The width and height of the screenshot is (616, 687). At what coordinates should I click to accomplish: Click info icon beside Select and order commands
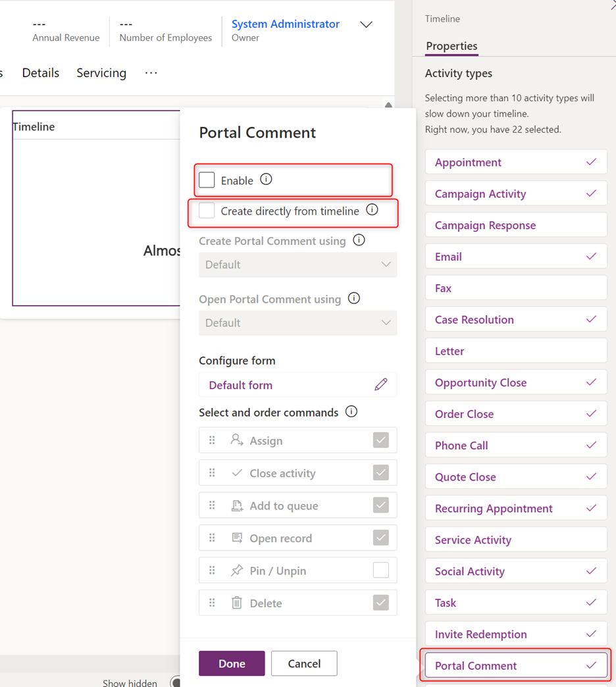351,412
